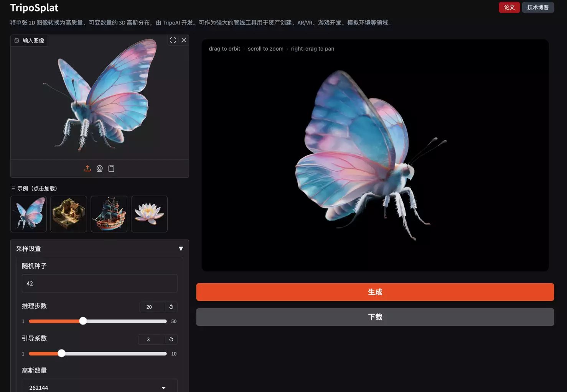Reset the 推理步数 value with its reset icon

[x=171, y=307]
